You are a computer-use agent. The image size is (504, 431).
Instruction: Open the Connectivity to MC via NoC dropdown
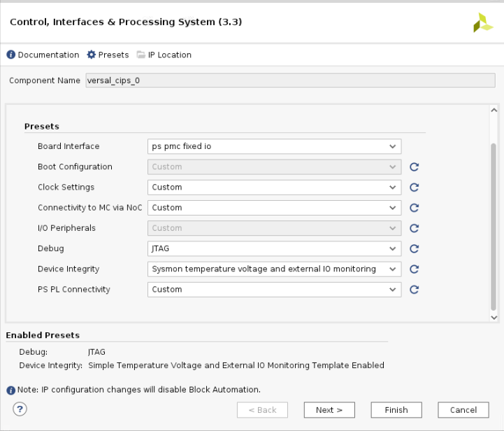[x=274, y=208]
